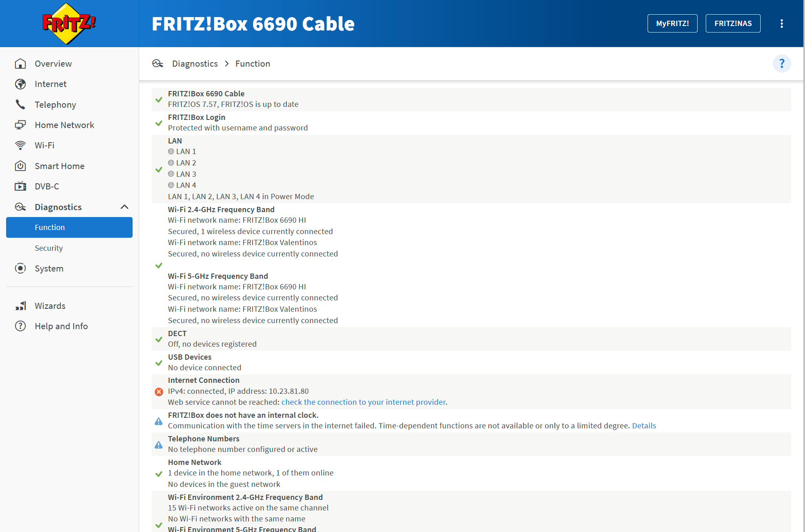805x532 pixels.
Task: Click LAN 3 label
Action: [186, 174]
